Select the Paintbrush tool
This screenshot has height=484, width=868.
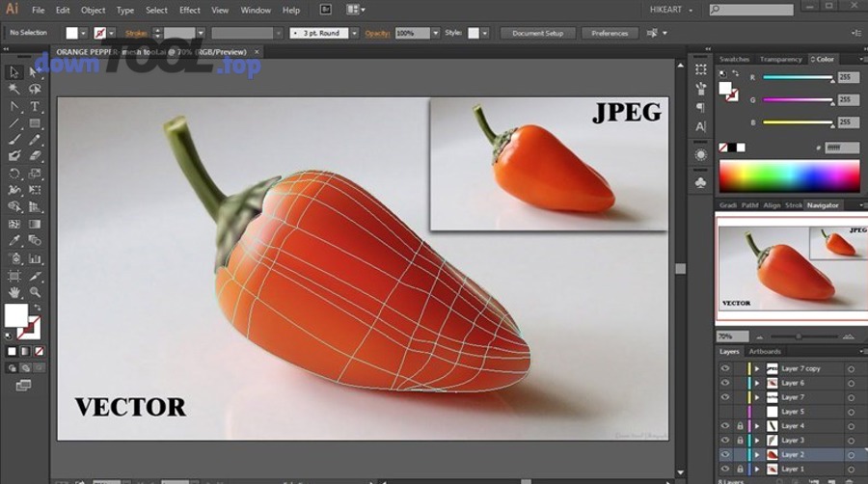[14, 140]
